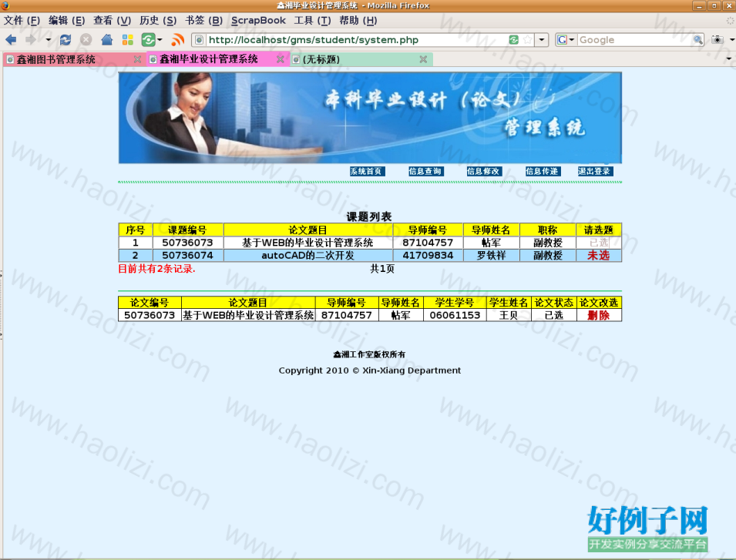
Task: Click the search magnifier icon
Action: 698,40
